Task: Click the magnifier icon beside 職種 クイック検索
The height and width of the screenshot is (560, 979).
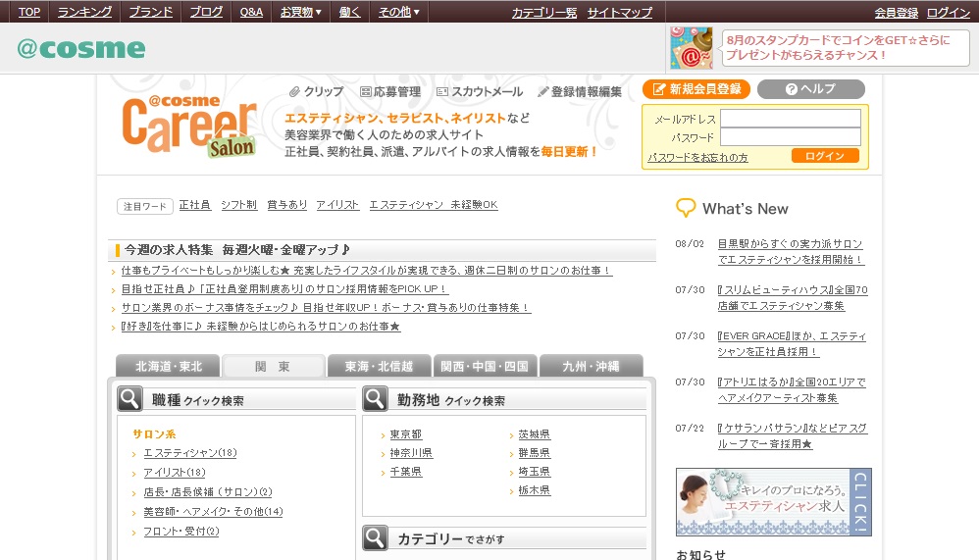Action: point(129,399)
